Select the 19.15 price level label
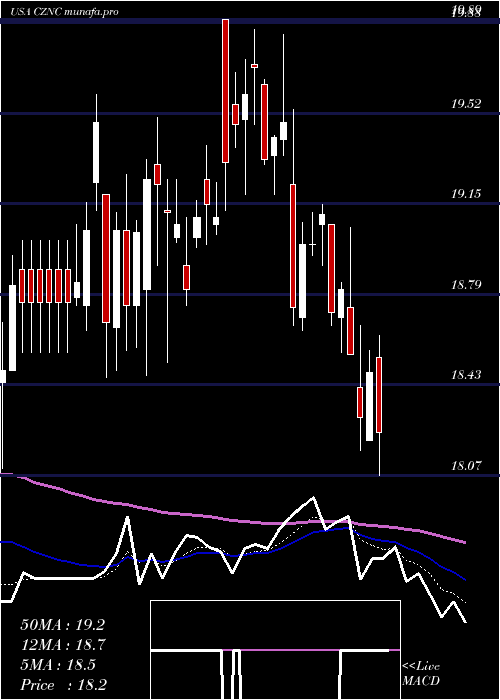Screen dimensions: 500x700 point(466,194)
